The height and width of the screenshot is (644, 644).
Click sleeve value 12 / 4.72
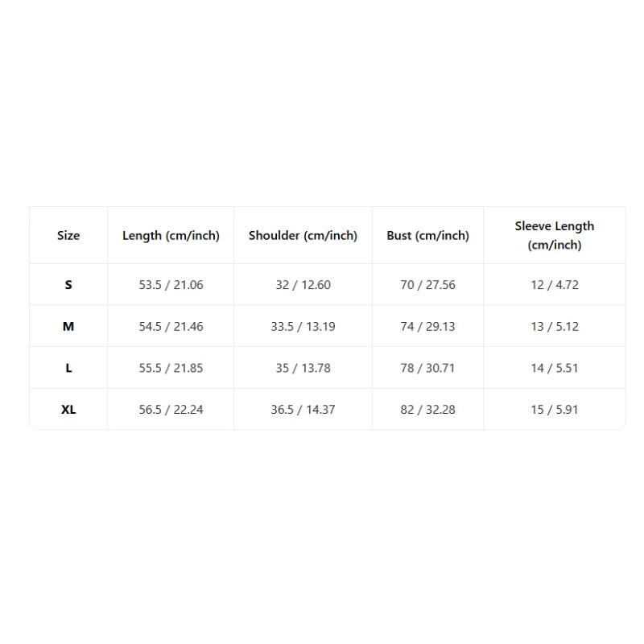point(555,285)
